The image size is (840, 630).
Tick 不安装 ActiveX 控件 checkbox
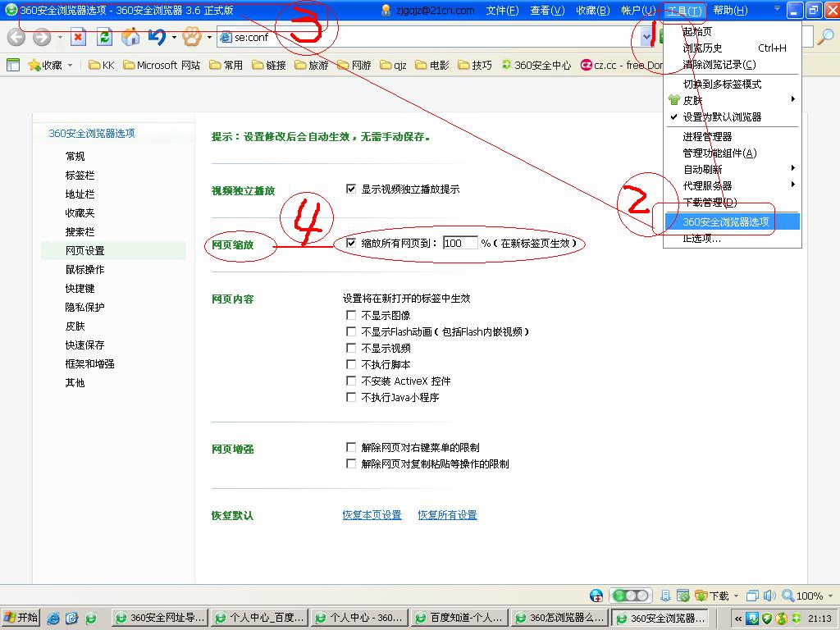351,381
